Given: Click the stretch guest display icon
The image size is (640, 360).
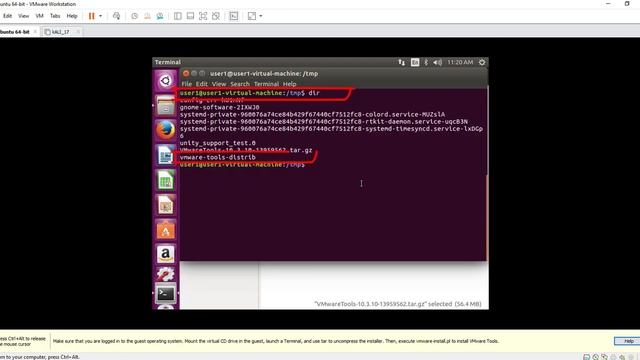Looking at the screenshot, I should (x=252, y=16).
